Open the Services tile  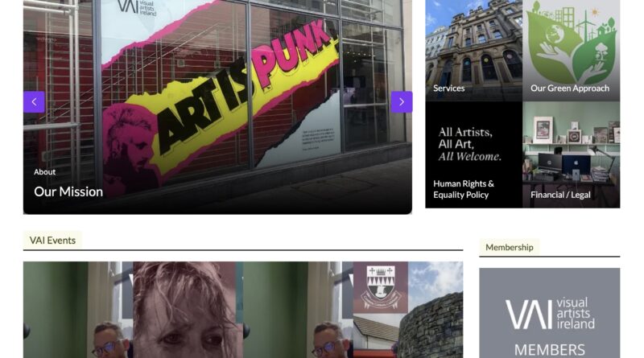[473, 51]
